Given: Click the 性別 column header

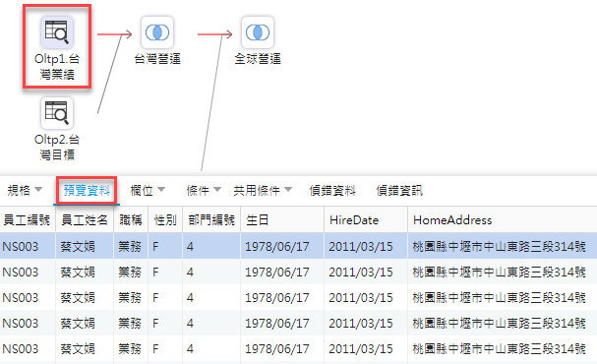Looking at the screenshot, I should (165, 219).
